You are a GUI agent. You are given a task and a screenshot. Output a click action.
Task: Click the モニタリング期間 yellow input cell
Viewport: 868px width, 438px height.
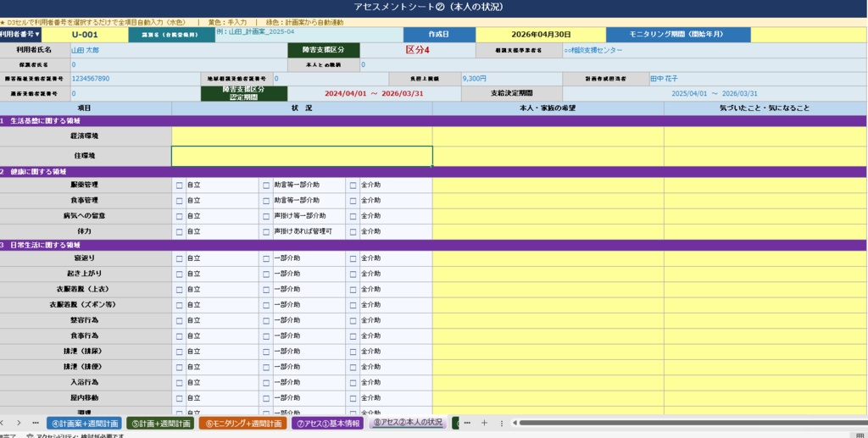(x=809, y=34)
